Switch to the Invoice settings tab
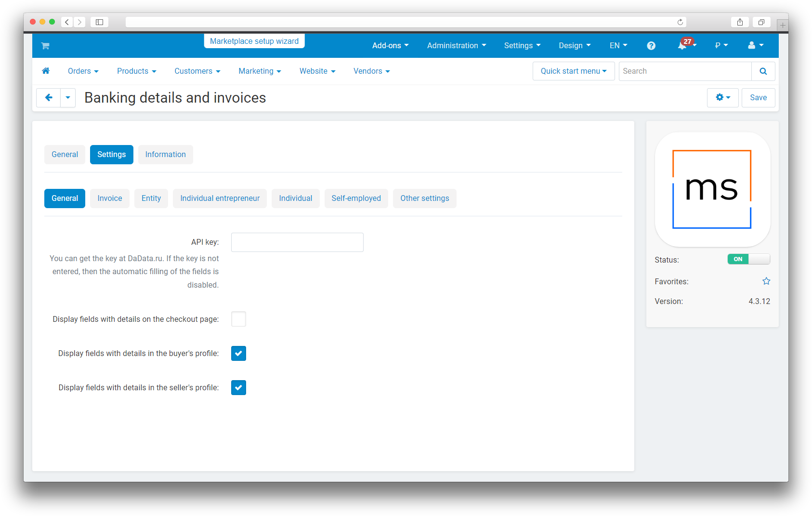Viewport: 812px width, 516px height. (x=109, y=198)
